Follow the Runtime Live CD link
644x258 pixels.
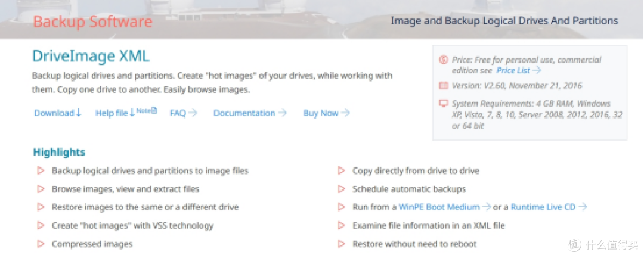click(549, 207)
